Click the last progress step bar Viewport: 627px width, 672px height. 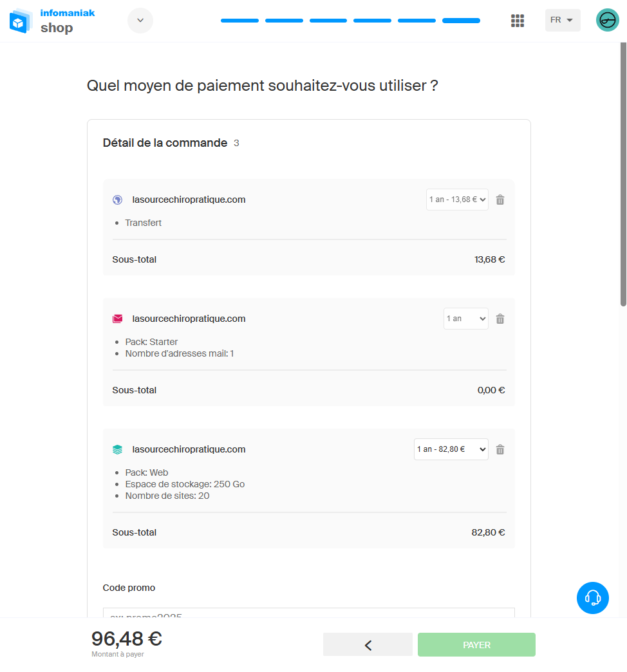(461, 21)
